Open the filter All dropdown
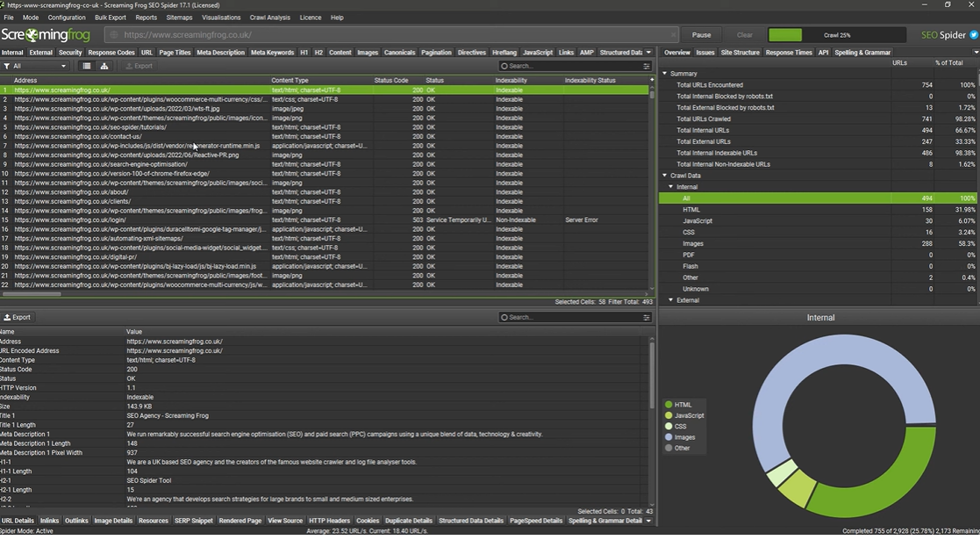Image resolution: width=980 pixels, height=540 pixels. (35, 66)
